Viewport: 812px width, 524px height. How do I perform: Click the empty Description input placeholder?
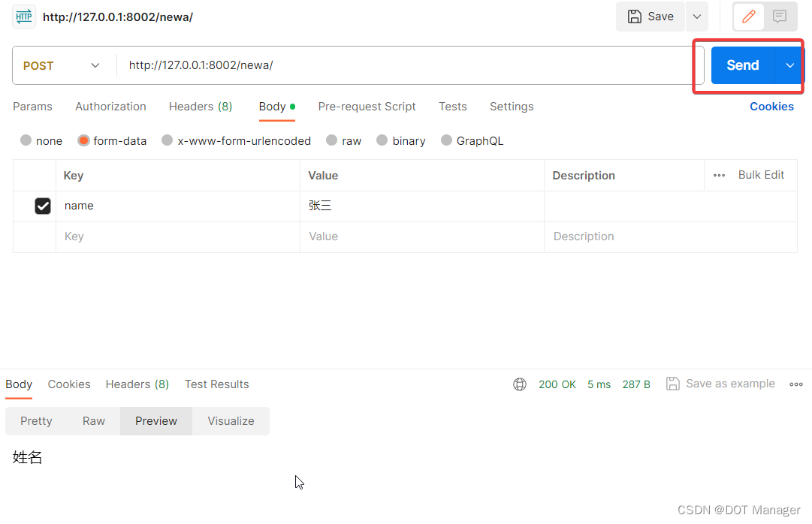[670, 237]
